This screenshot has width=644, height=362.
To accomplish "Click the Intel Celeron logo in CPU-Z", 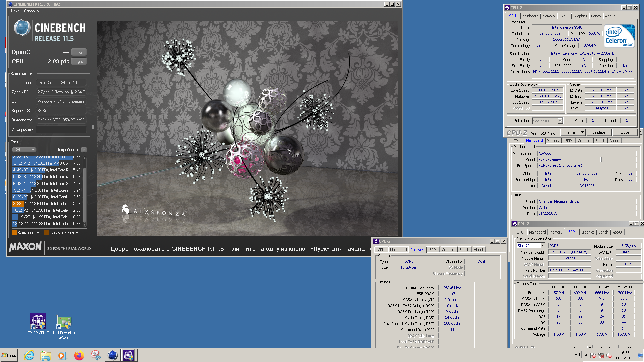I will (x=619, y=36).
